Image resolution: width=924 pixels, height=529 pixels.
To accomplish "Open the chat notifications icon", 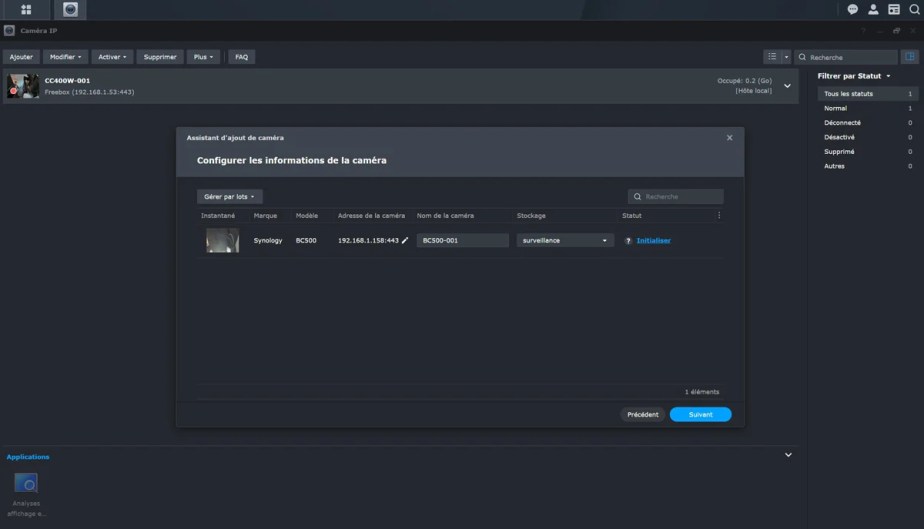I will tap(853, 10).
